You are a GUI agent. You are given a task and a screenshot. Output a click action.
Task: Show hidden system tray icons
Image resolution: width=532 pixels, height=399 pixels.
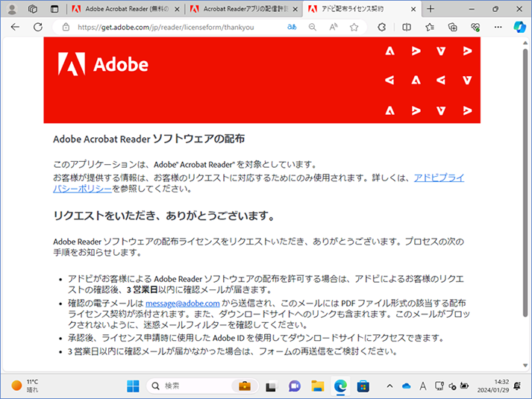pos(389,386)
